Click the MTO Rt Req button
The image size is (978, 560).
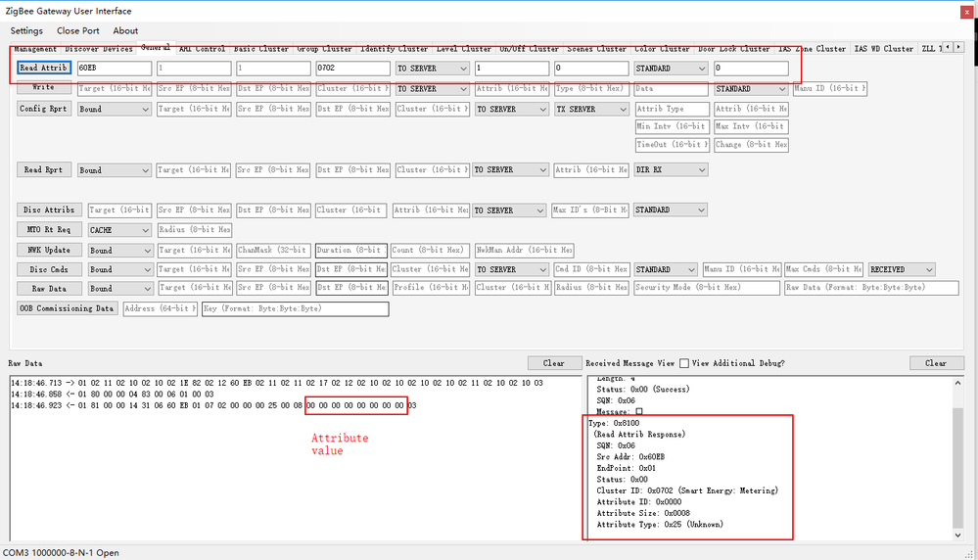[49, 229]
